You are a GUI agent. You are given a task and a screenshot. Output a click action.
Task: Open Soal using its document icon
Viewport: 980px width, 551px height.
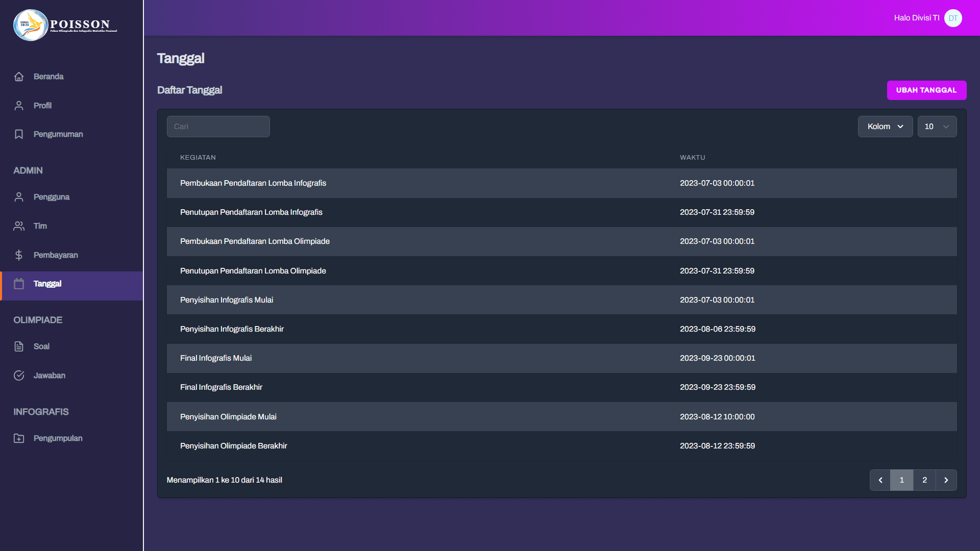click(x=19, y=346)
